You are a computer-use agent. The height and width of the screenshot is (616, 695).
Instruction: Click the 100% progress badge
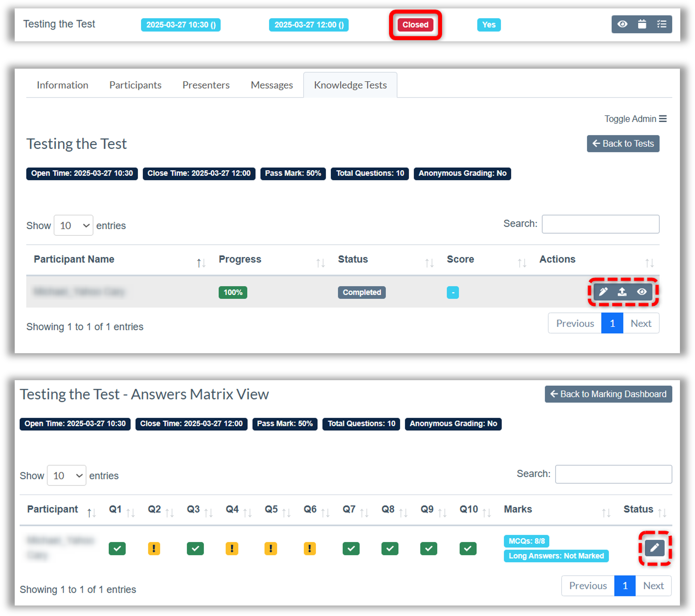point(233,292)
